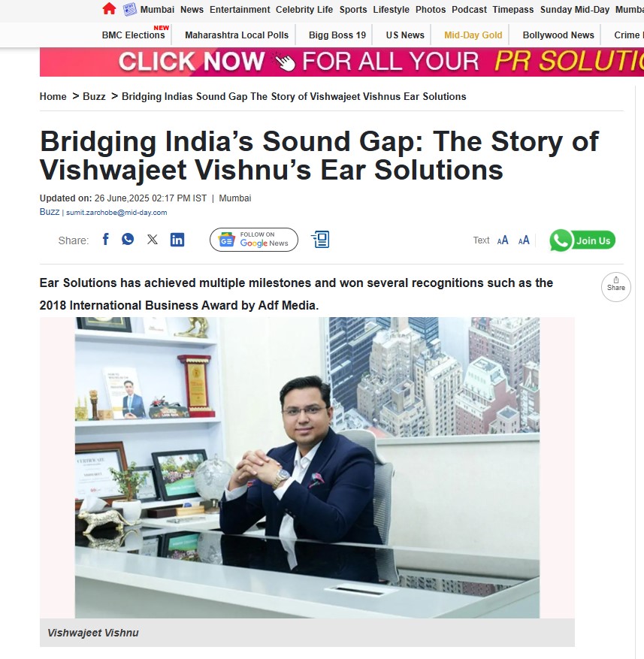The width and height of the screenshot is (644, 659).
Task: Select the BMC Elections tab
Action: tap(133, 35)
